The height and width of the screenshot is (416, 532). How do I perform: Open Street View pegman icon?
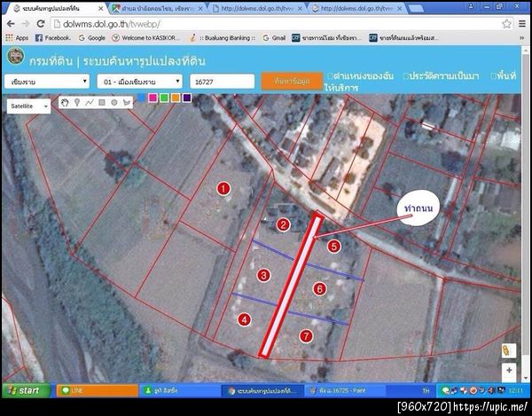pos(509,351)
